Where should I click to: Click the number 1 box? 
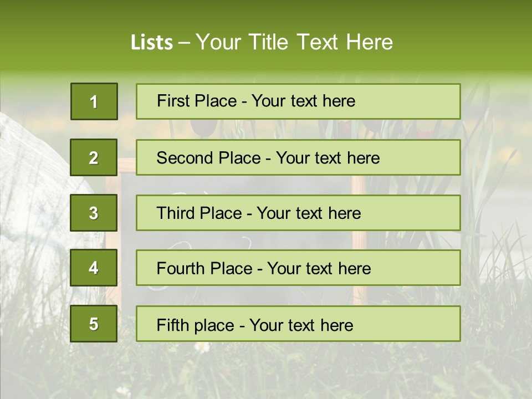click(94, 101)
